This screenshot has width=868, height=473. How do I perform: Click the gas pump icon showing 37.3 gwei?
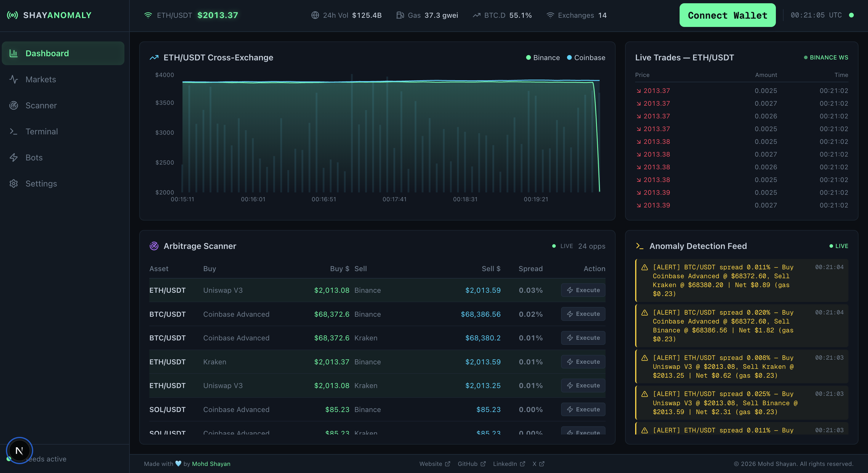coord(401,15)
